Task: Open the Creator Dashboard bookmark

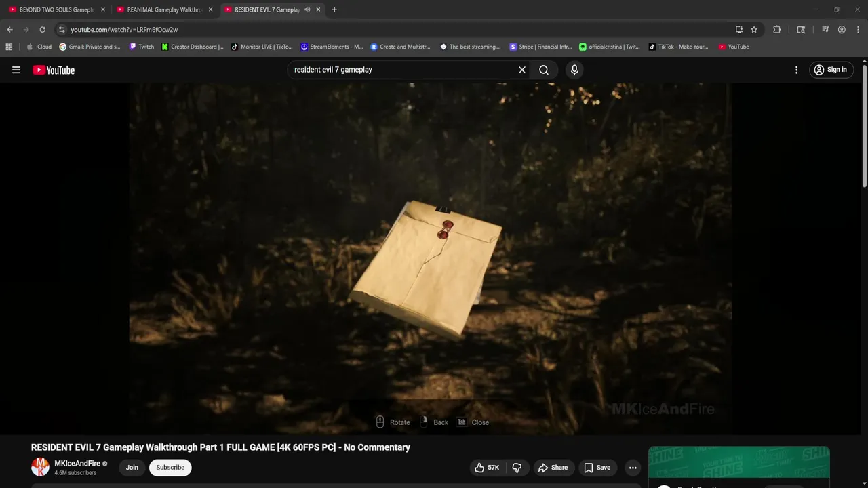Action: coord(193,47)
